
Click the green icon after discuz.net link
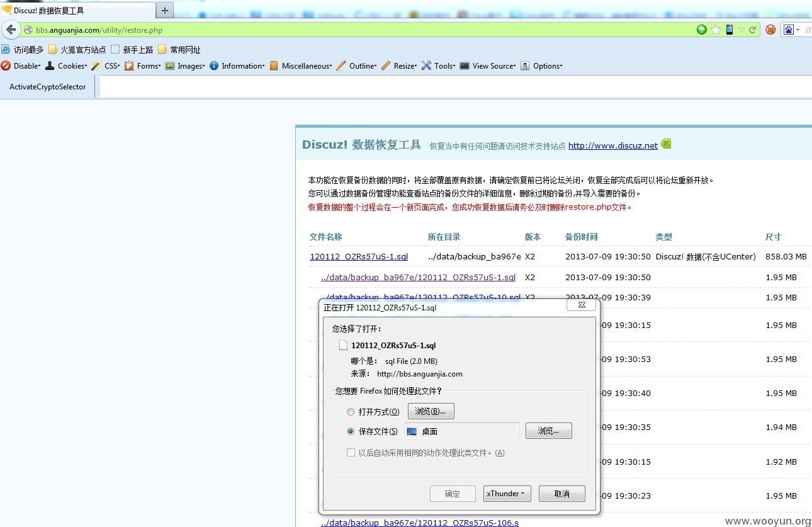[x=666, y=144]
